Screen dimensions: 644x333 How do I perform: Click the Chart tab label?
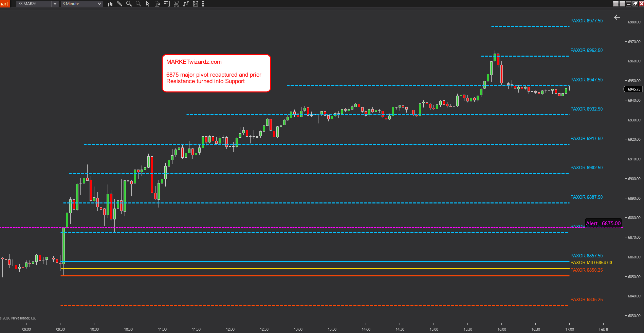[4, 4]
